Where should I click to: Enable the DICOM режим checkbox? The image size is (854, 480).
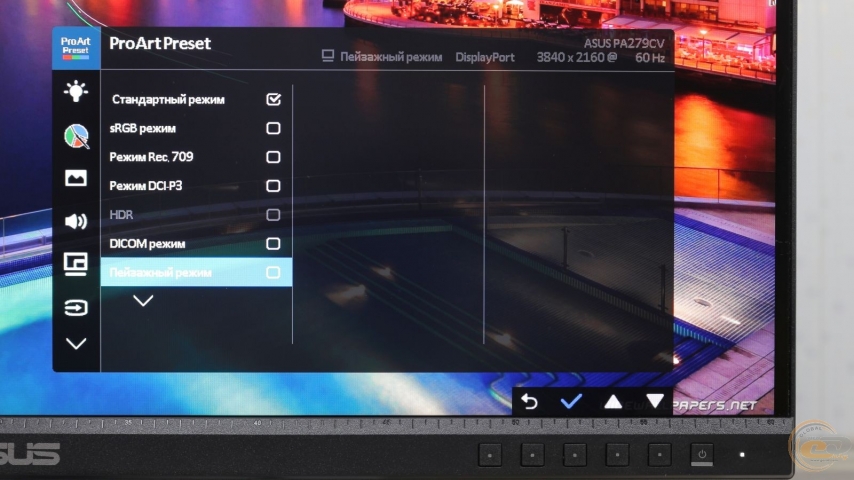coord(273,244)
